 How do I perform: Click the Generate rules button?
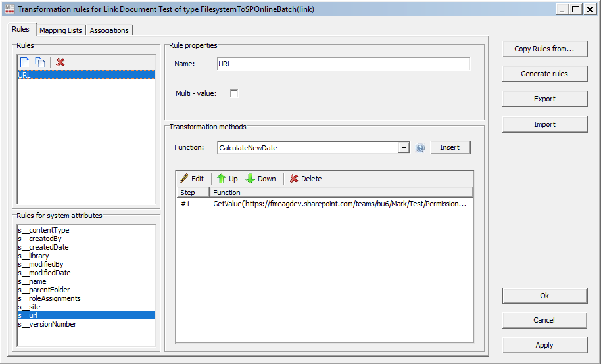point(544,74)
